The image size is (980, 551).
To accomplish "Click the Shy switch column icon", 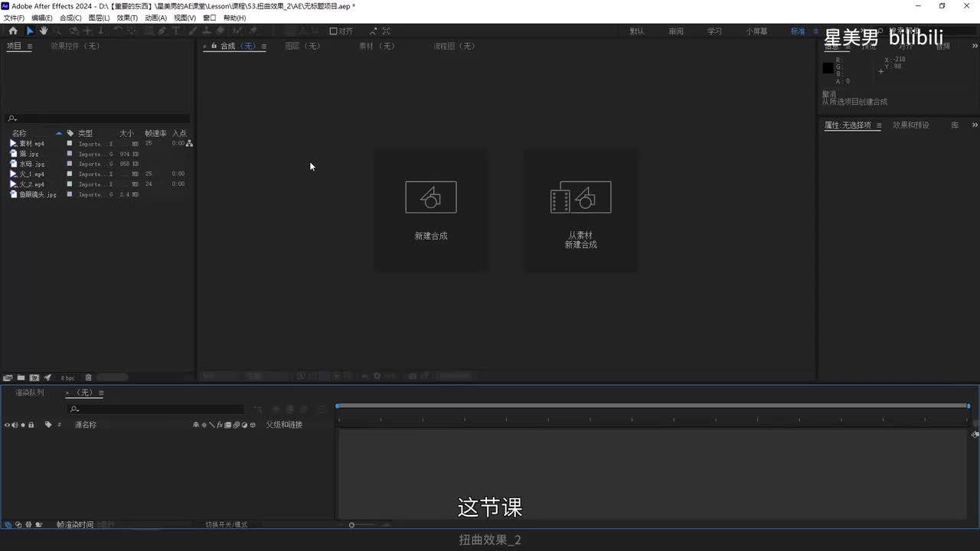I will pos(196,425).
